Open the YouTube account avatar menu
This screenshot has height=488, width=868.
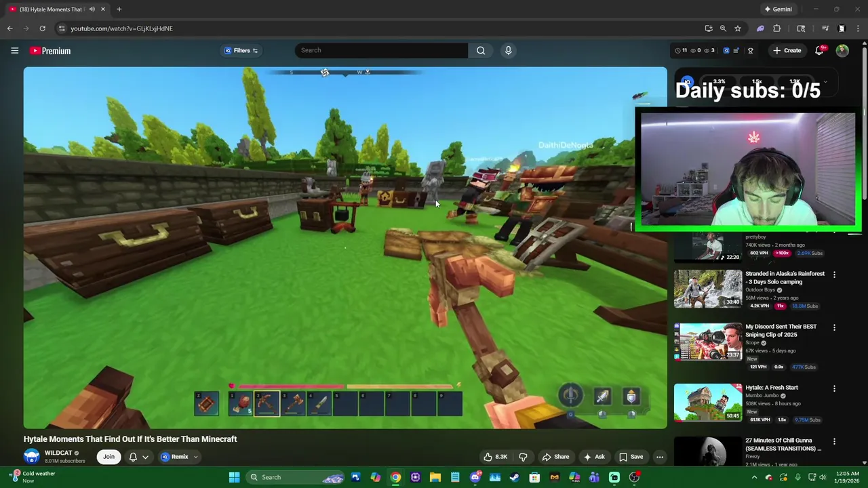(842, 51)
